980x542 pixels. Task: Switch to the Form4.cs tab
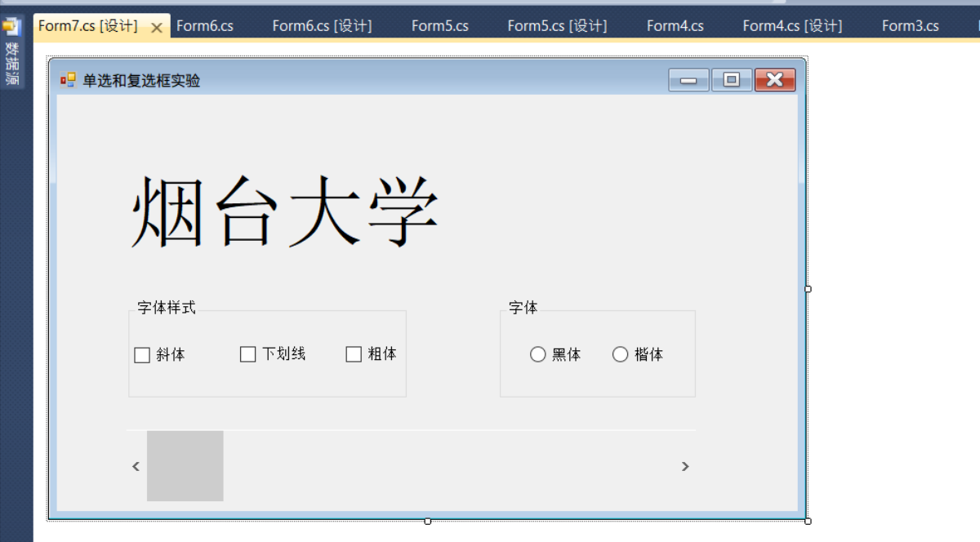point(675,25)
